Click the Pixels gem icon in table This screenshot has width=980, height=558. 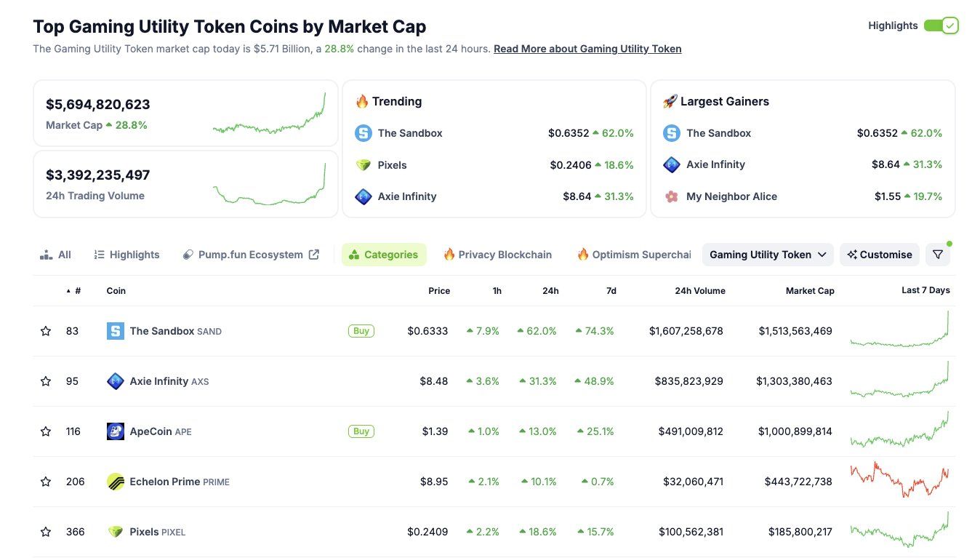coord(116,532)
